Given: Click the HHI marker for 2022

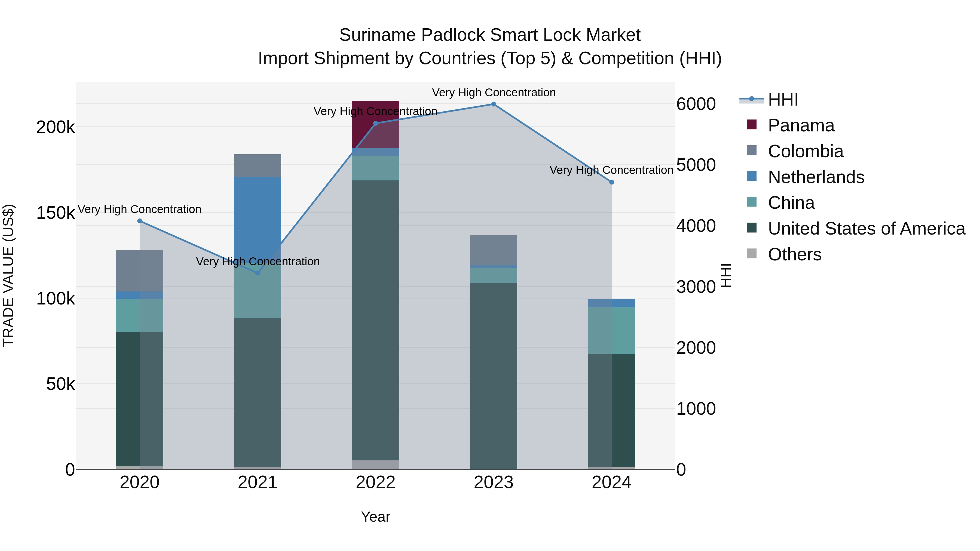Looking at the screenshot, I should [375, 123].
